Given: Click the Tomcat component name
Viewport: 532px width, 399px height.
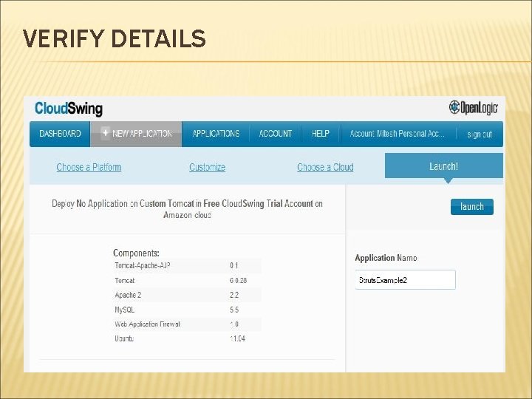Looking at the screenshot, I should pos(125,281).
